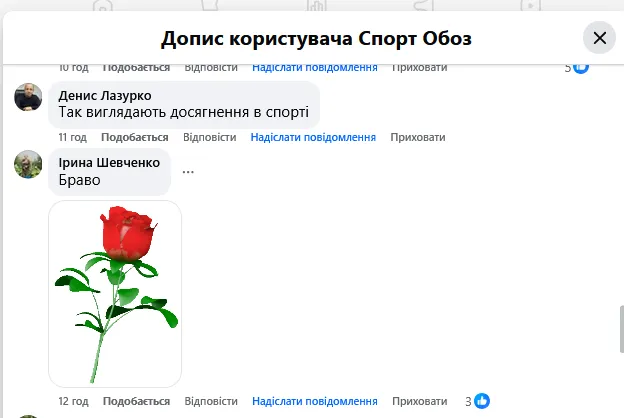Send message to Денис Лазурко

313,137
